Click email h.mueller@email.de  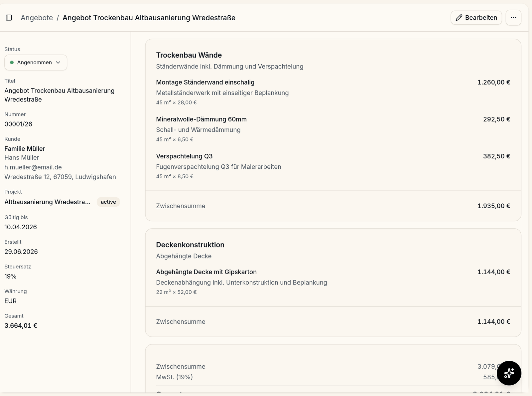coord(33,167)
